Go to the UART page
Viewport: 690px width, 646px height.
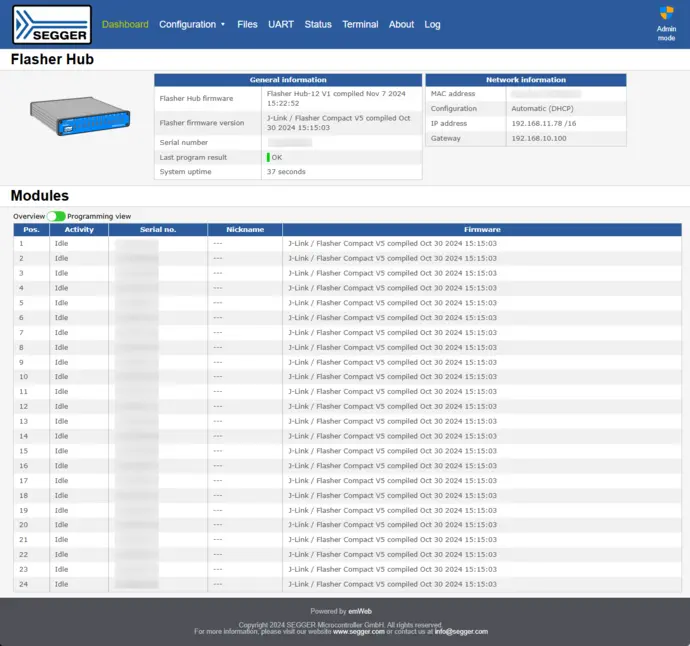click(281, 25)
